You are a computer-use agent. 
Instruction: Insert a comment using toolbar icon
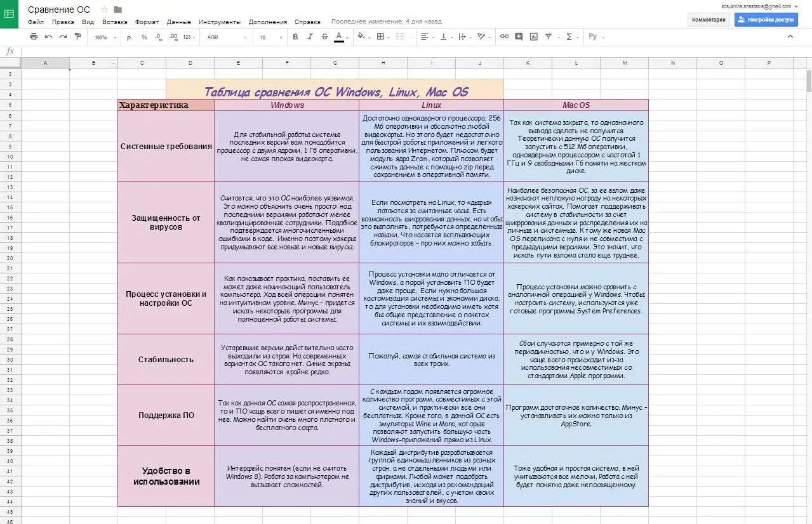[x=519, y=37]
